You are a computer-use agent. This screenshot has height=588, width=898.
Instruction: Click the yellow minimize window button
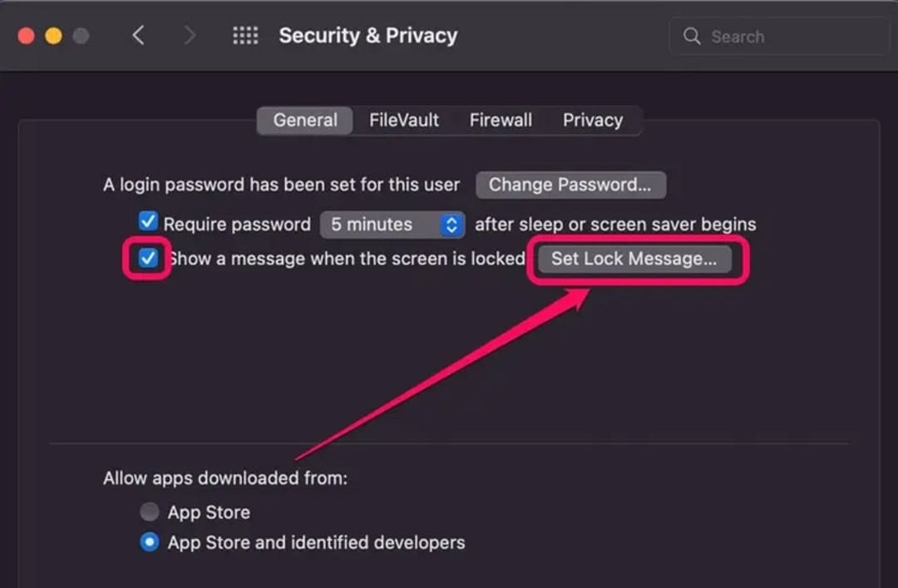click(54, 36)
